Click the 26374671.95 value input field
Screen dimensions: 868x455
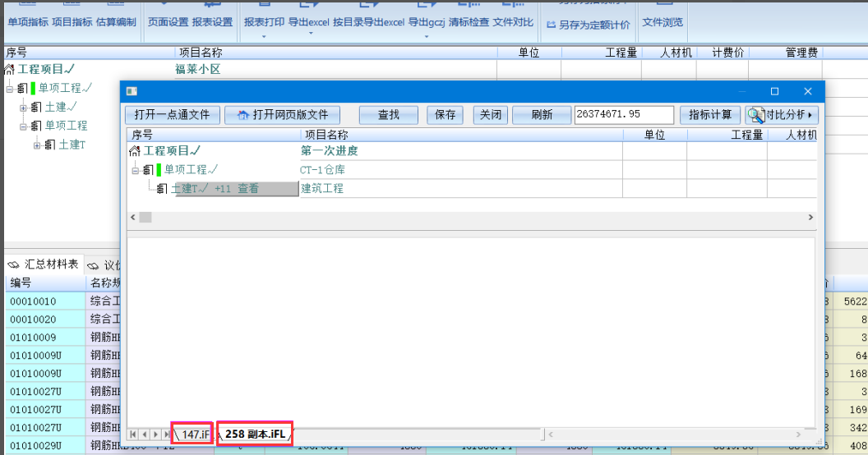click(x=624, y=115)
